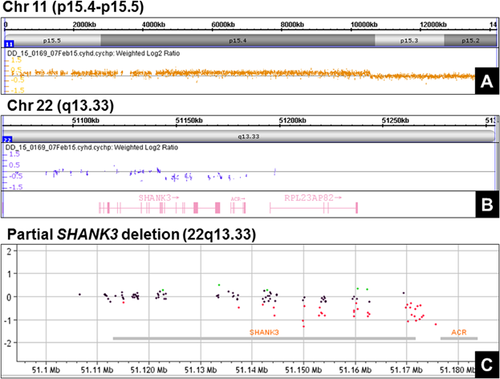Screen dimensions: 500x379
Task: Click the orange ACR label in panel C
Action: (x=459, y=332)
